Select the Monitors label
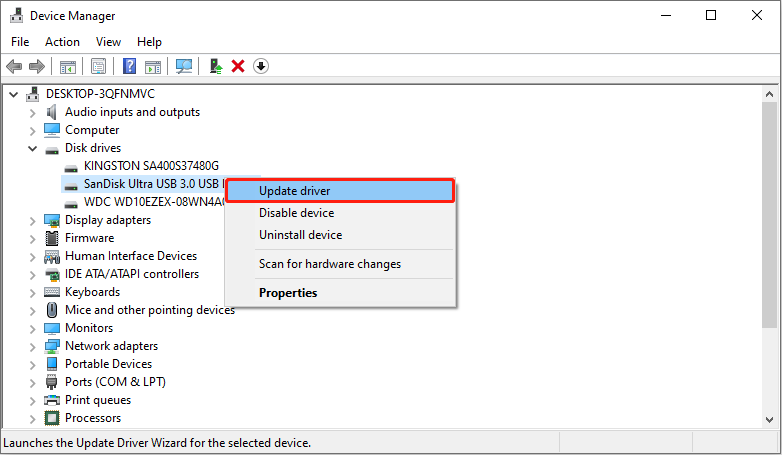 tap(89, 328)
